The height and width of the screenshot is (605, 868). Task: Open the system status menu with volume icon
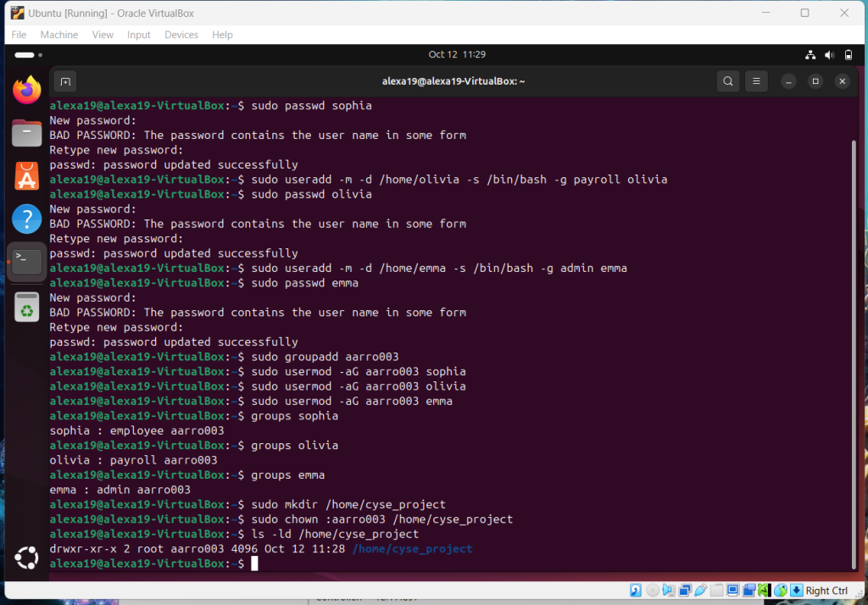830,55
